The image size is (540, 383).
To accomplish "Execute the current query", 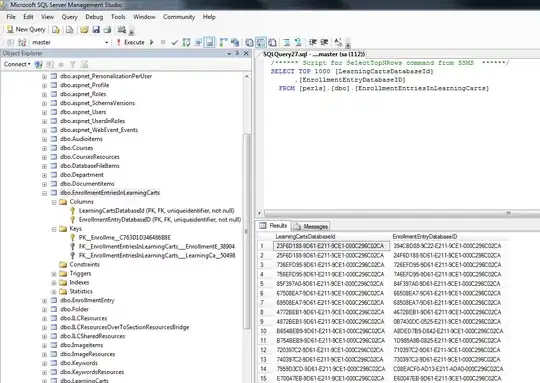I will click(131, 42).
